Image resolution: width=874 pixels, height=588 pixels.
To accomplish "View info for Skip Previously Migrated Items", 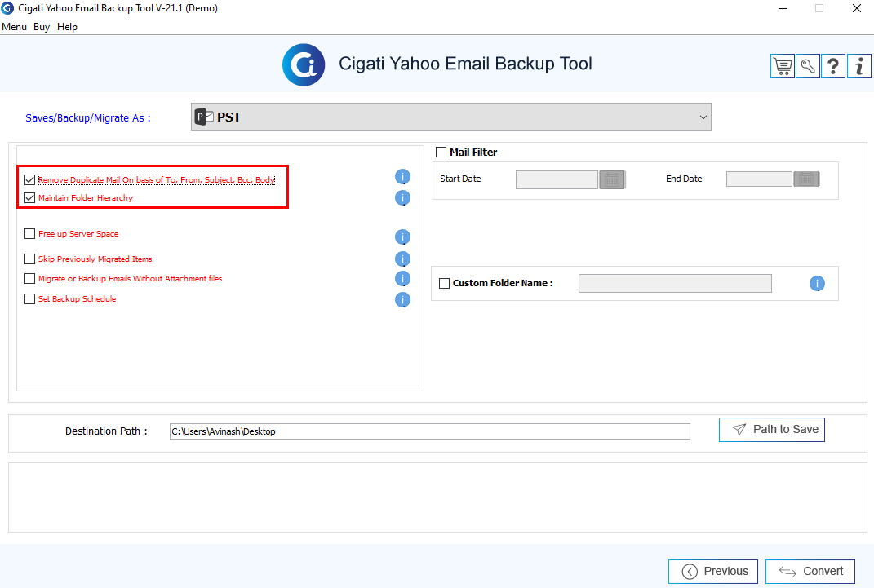I will coord(402,259).
